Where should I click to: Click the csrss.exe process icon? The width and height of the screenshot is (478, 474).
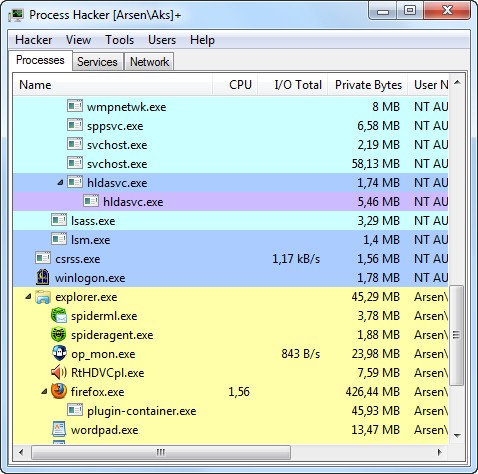tap(43, 258)
